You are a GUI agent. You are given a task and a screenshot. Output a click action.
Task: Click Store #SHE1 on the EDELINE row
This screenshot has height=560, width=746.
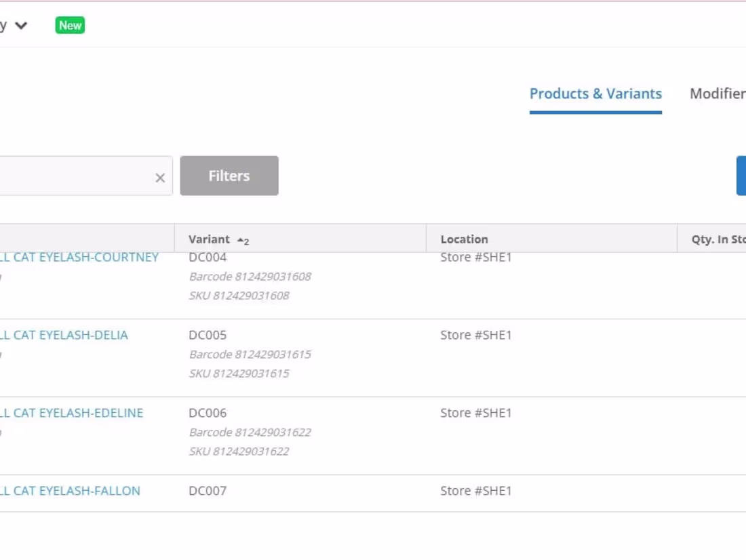tap(475, 412)
